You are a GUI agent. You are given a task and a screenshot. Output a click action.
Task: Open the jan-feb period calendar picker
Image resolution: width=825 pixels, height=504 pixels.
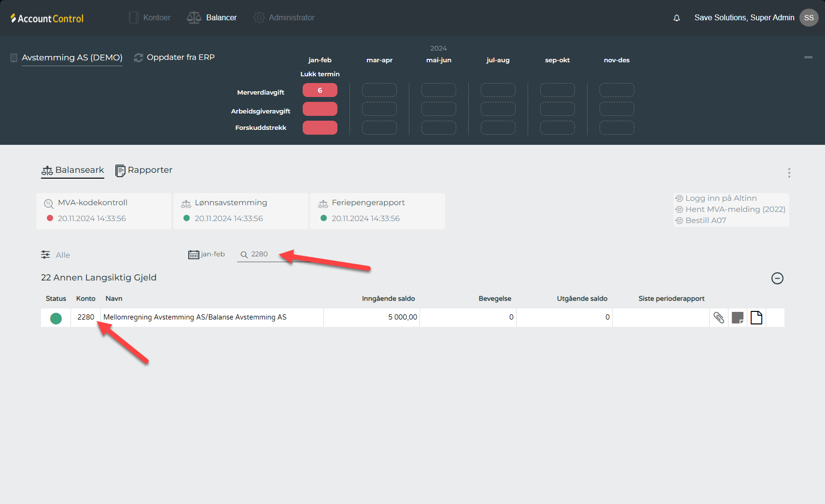[x=207, y=254]
